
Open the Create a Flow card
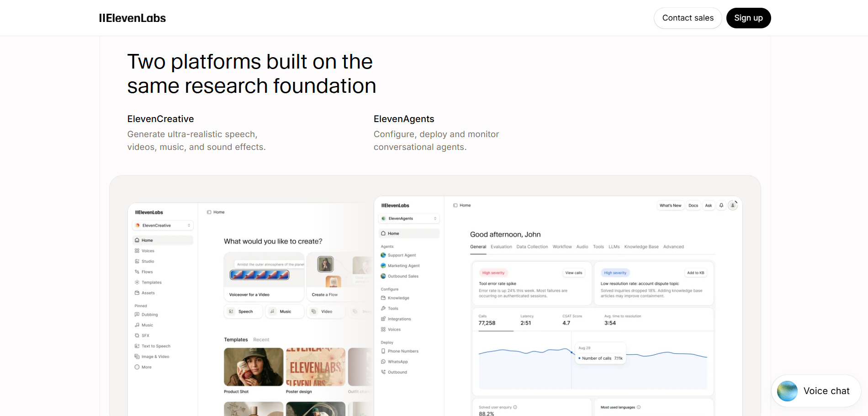pos(340,277)
